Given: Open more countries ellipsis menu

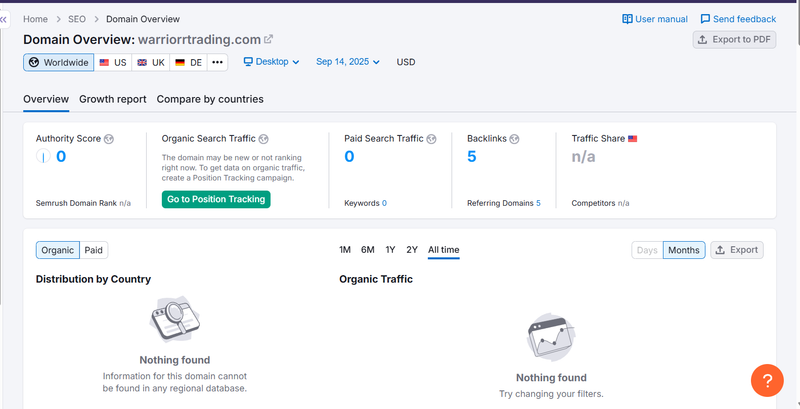Looking at the screenshot, I should click(217, 62).
